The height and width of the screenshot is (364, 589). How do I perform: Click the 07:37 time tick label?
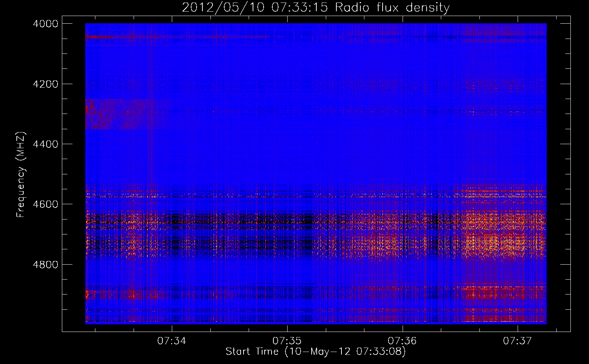518,341
